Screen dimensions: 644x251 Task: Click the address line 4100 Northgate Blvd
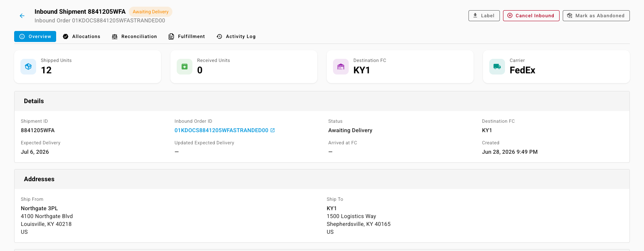coord(47,216)
